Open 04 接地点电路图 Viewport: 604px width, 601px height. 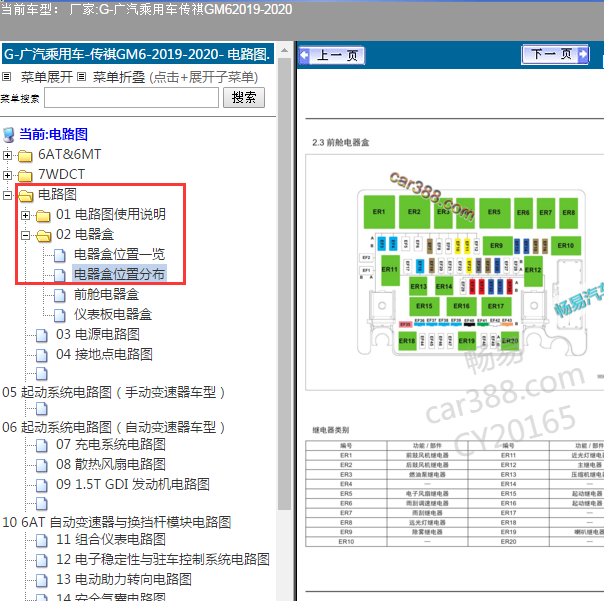104,354
